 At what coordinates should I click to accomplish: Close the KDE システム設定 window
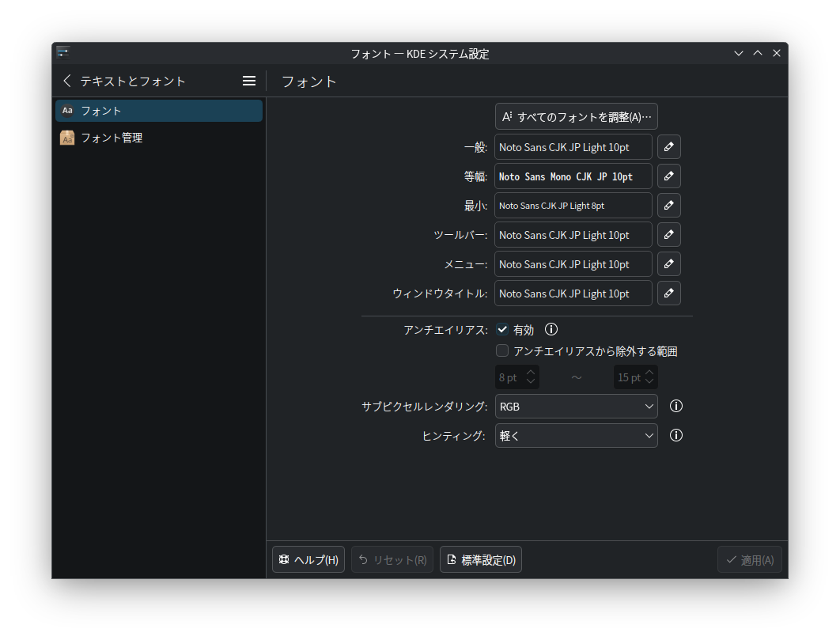pos(776,53)
